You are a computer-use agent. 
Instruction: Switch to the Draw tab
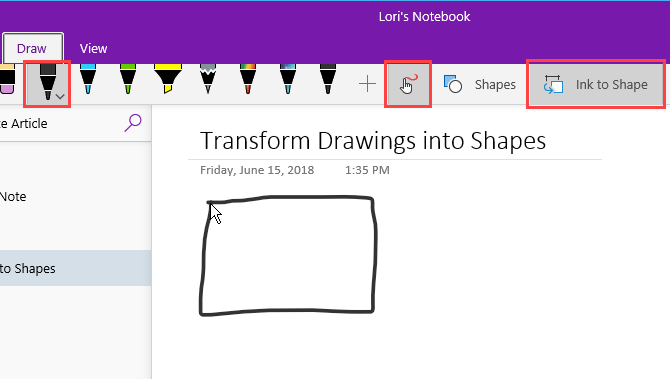click(32, 49)
